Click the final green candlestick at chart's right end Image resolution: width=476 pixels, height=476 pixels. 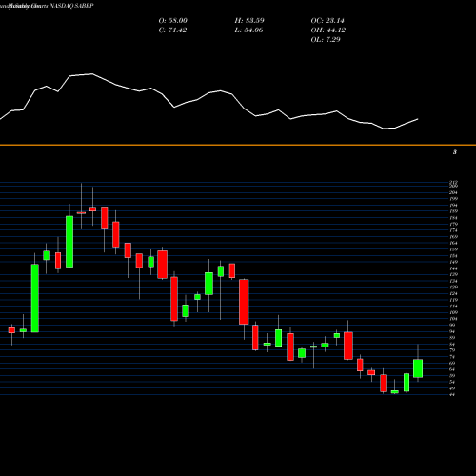pyautogui.click(x=418, y=368)
